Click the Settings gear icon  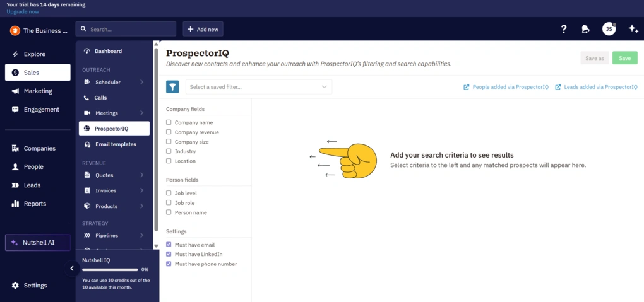pyautogui.click(x=15, y=286)
